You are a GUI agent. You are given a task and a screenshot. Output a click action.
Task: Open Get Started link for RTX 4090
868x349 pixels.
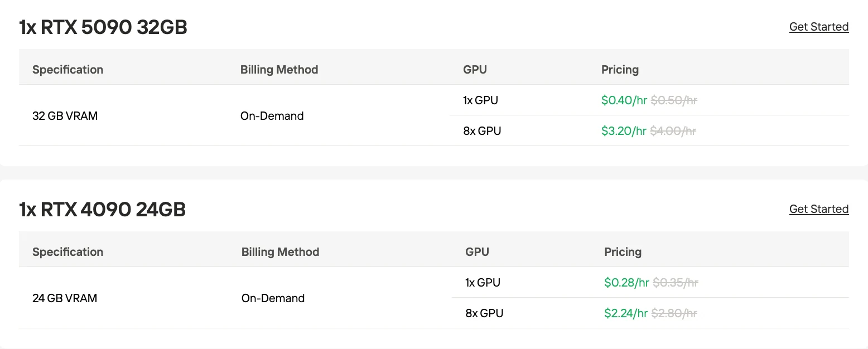(x=819, y=209)
